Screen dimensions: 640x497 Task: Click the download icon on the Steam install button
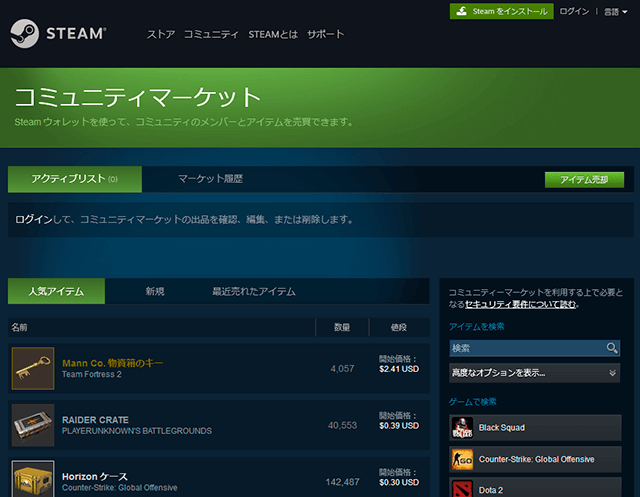(x=462, y=11)
